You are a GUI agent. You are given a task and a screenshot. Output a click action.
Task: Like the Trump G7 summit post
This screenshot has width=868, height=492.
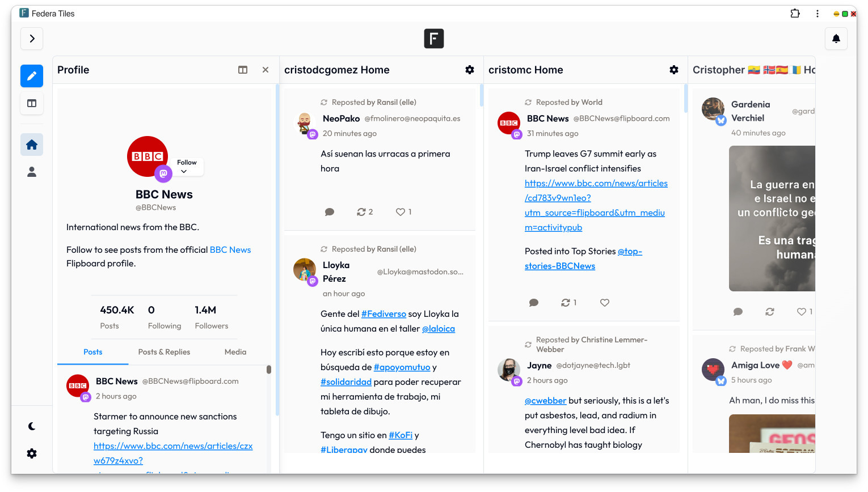click(x=605, y=303)
